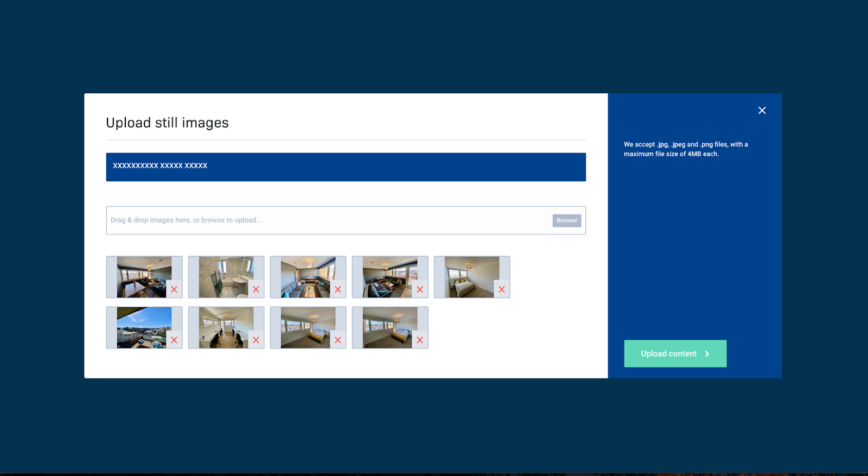The height and width of the screenshot is (476, 868).
Task: Click the blue title bar with X's text
Action: [x=346, y=167]
